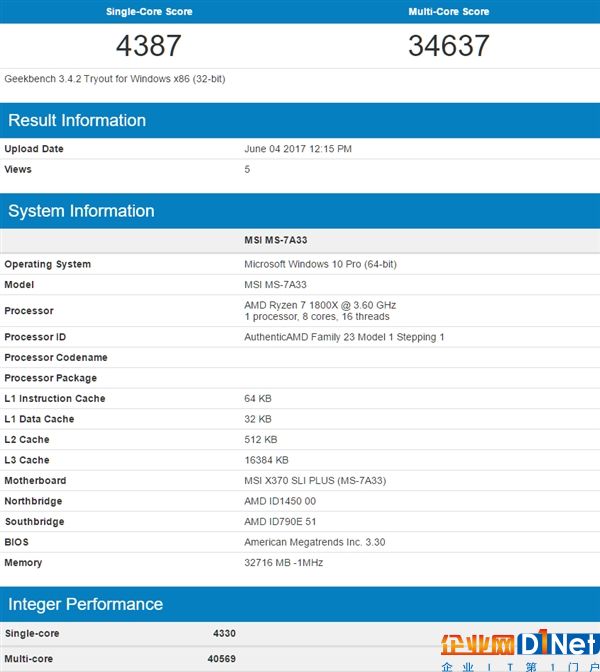Click the Processor Codename label
Viewport: 600px width, 672px height.
click(x=56, y=357)
